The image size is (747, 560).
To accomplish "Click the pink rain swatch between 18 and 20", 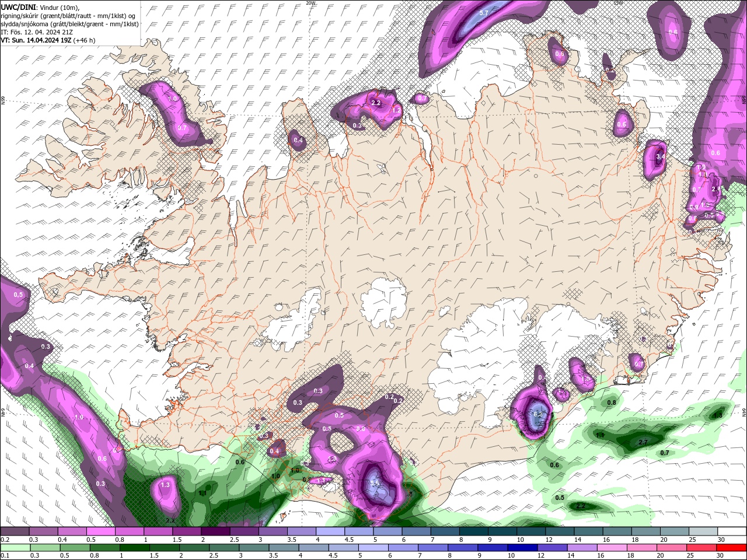I will 641,548.
